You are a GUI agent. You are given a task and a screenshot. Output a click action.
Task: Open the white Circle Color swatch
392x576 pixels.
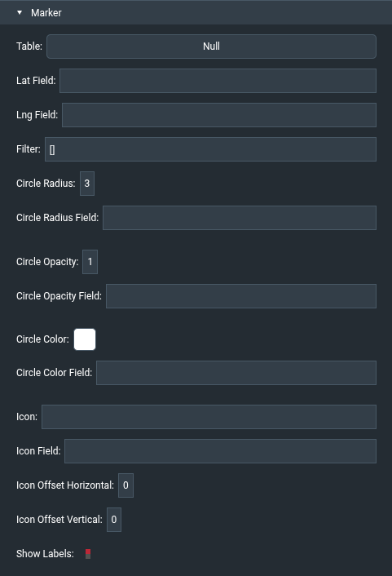[x=85, y=339]
